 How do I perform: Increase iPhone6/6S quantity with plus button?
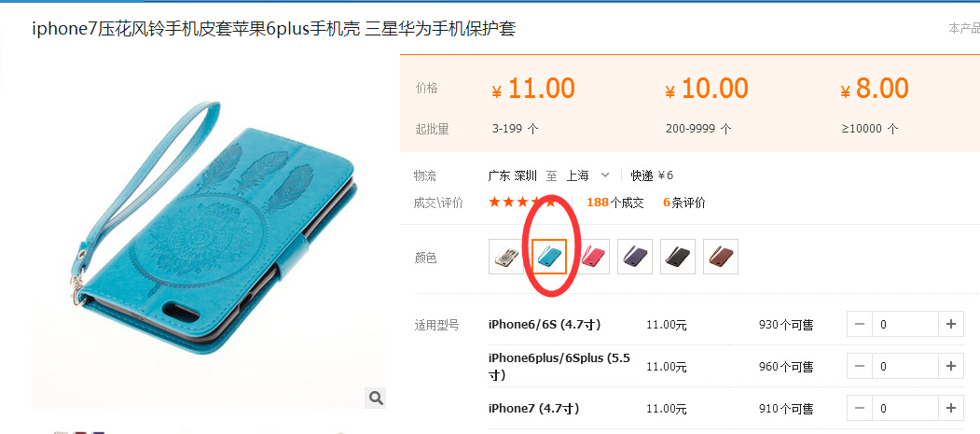point(950,325)
